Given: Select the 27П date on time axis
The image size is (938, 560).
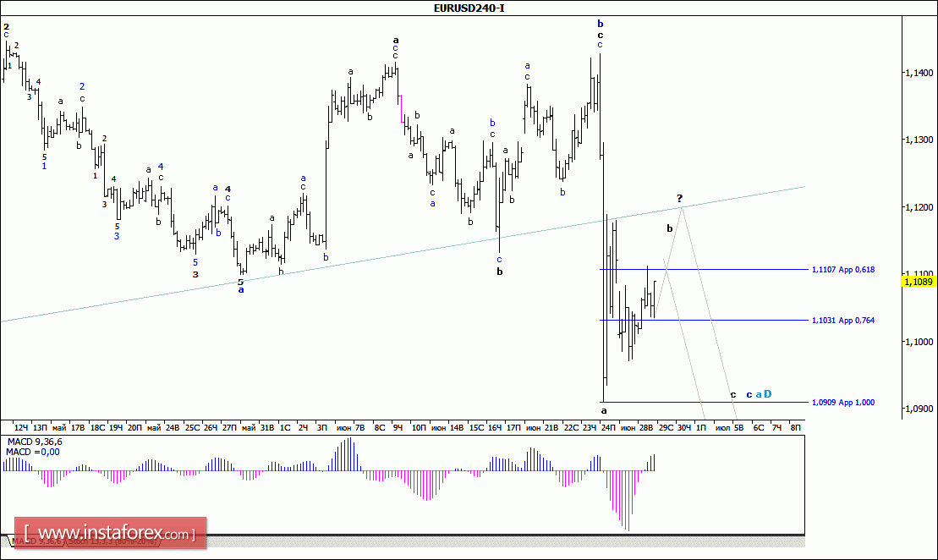Looking at the screenshot, I should [229, 427].
